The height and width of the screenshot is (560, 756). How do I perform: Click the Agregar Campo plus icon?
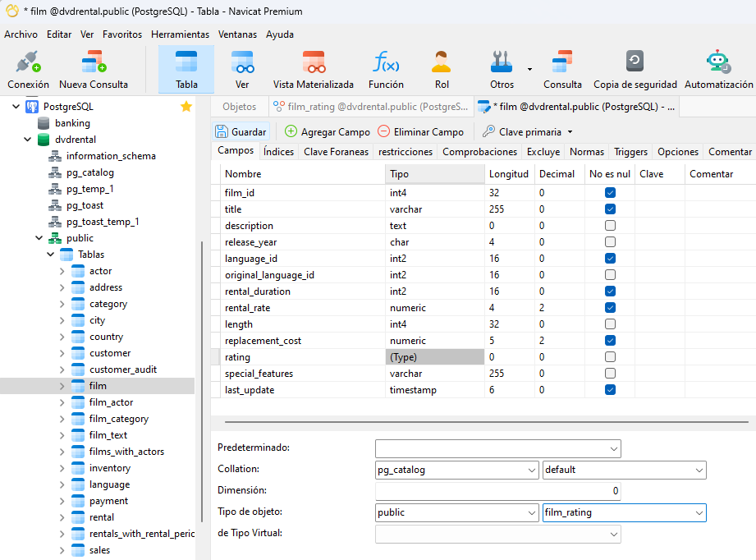[291, 131]
